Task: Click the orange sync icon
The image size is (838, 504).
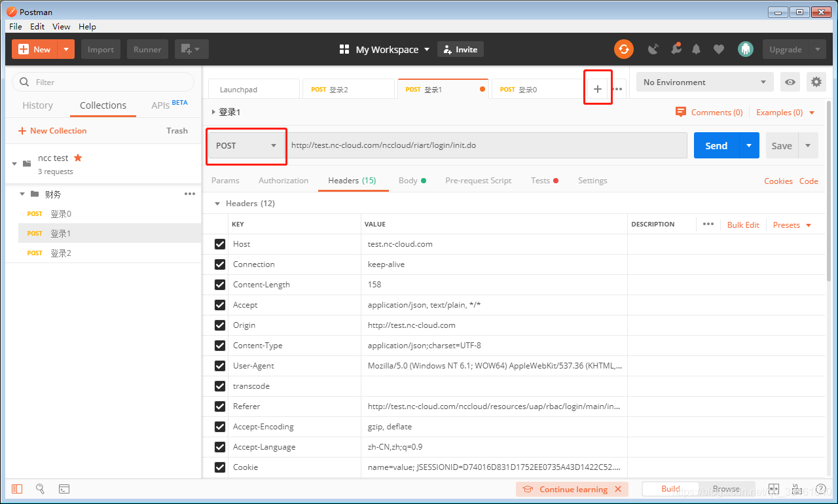Action: pos(624,49)
